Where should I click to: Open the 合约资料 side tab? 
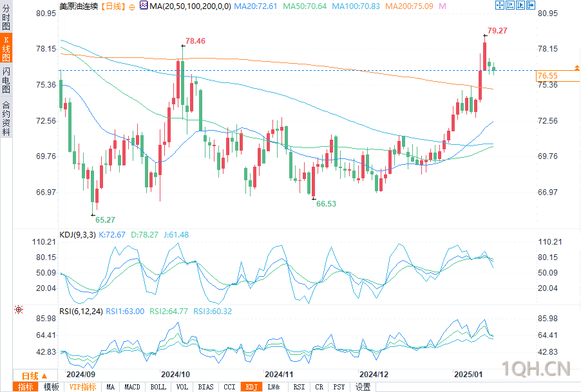click(6, 118)
